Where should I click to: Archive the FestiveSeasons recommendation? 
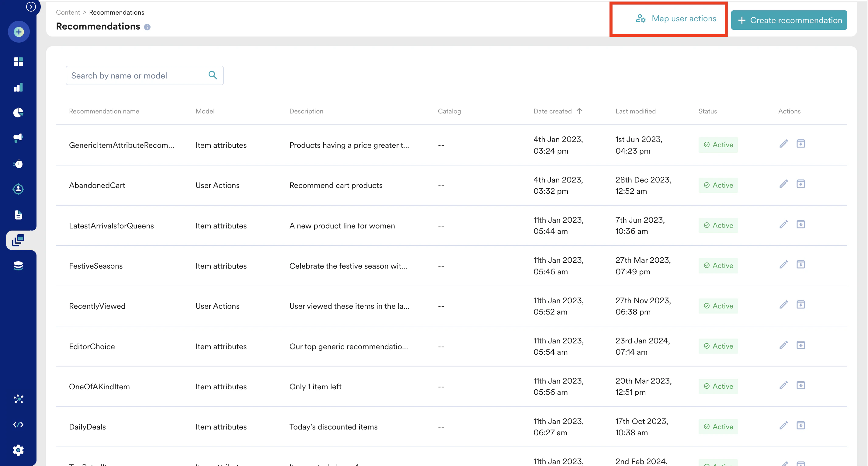(800, 265)
